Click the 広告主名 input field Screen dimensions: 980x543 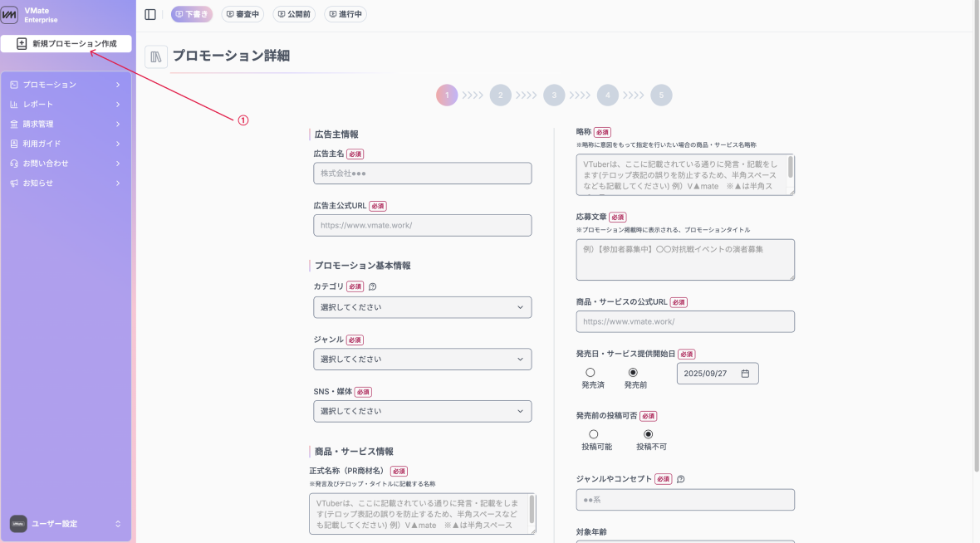pyautogui.click(x=422, y=174)
